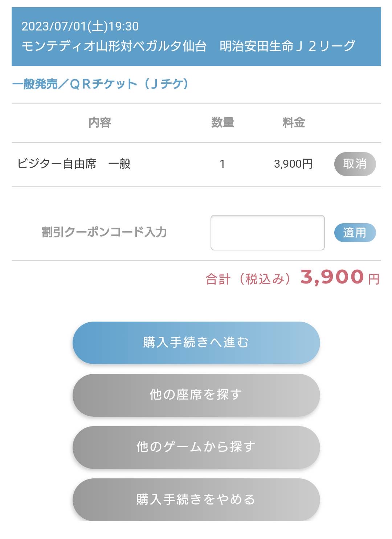Viewport: 392px width, 539px height.
Task: Click the ticket quantity value 1
Action: coord(222,164)
